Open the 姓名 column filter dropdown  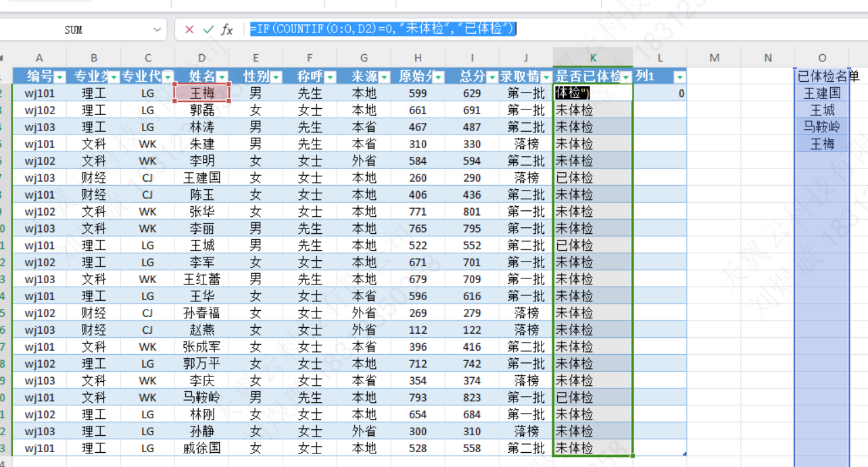222,76
